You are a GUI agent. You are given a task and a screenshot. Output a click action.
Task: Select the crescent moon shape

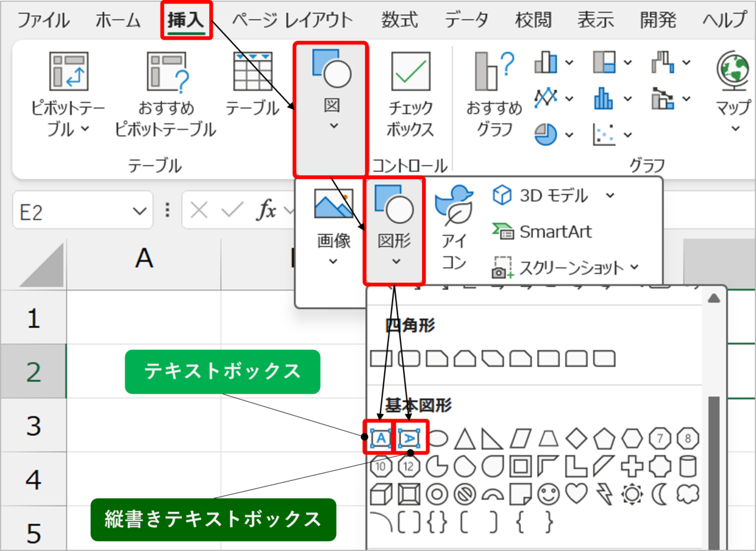660,494
